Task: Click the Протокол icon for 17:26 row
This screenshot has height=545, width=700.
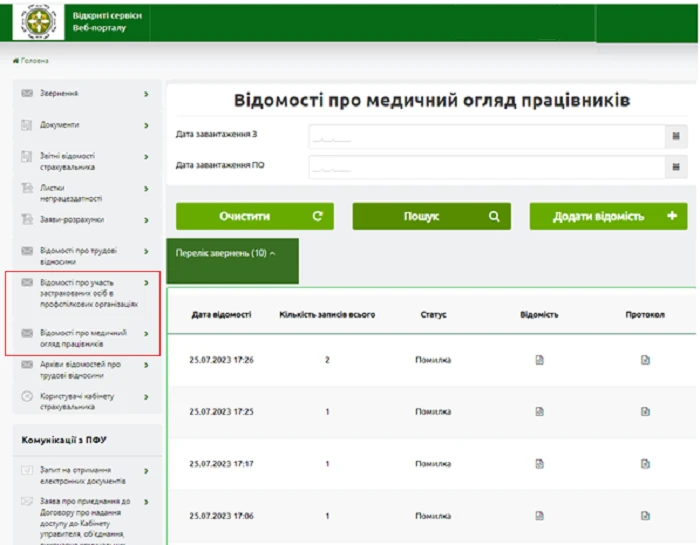Action: coord(645,360)
